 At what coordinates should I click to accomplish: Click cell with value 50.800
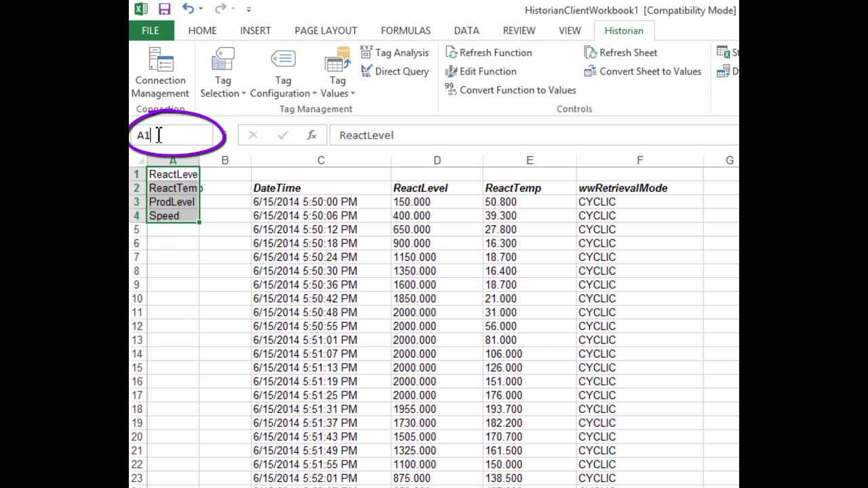pyautogui.click(x=530, y=202)
